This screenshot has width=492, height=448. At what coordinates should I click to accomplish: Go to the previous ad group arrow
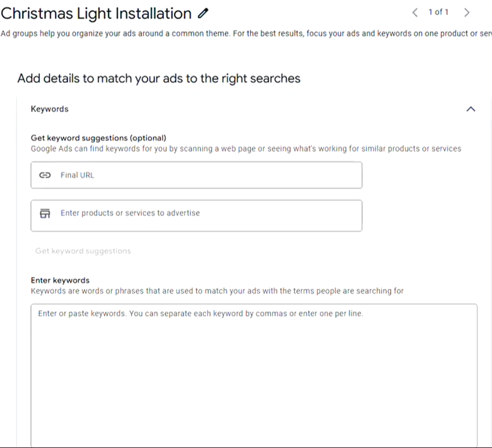click(x=415, y=12)
